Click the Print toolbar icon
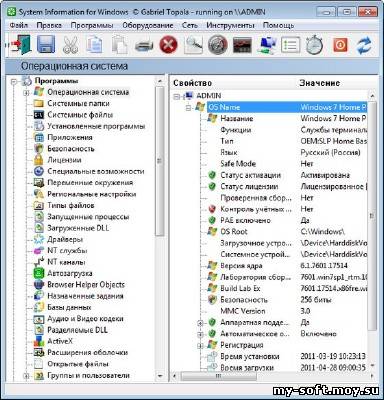 point(144,45)
